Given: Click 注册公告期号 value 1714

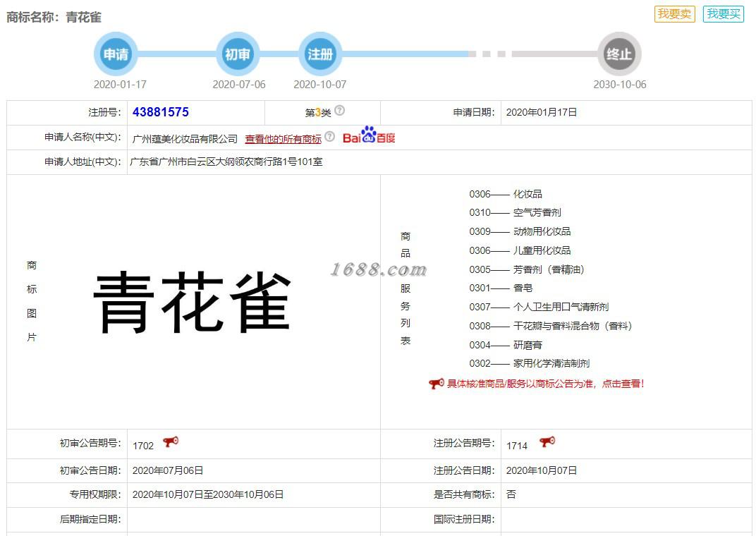Looking at the screenshot, I should tap(517, 446).
